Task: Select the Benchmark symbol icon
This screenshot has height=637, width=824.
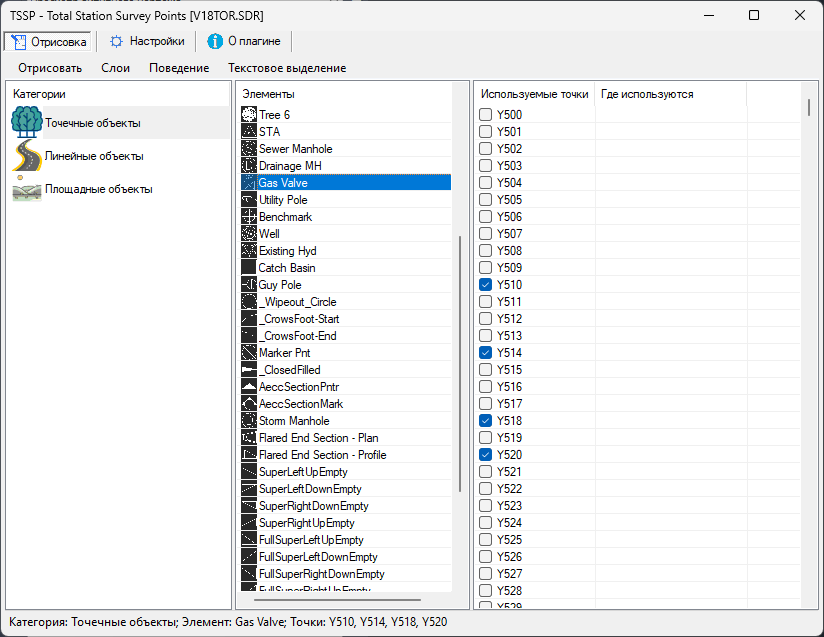Action: [x=249, y=217]
